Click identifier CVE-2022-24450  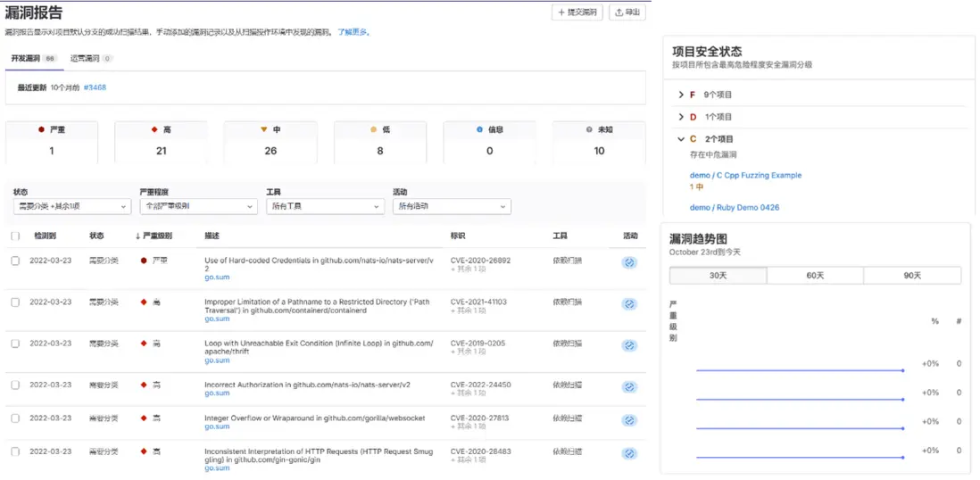(x=480, y=385)
